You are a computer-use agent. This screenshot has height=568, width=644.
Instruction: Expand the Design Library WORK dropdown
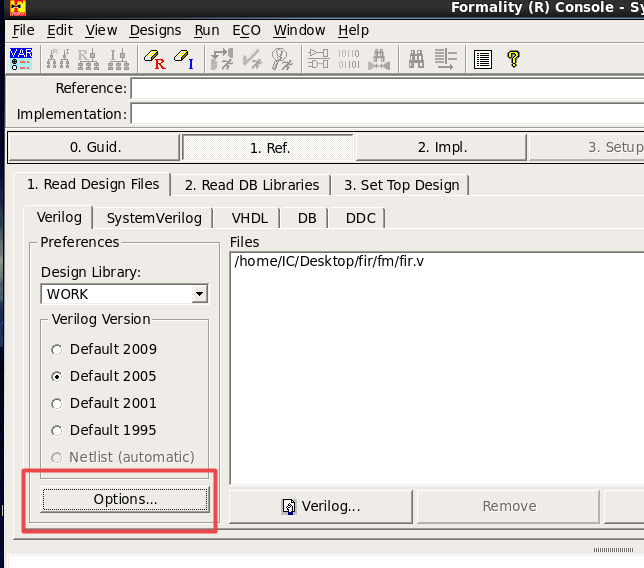click(x=199, y=294)
